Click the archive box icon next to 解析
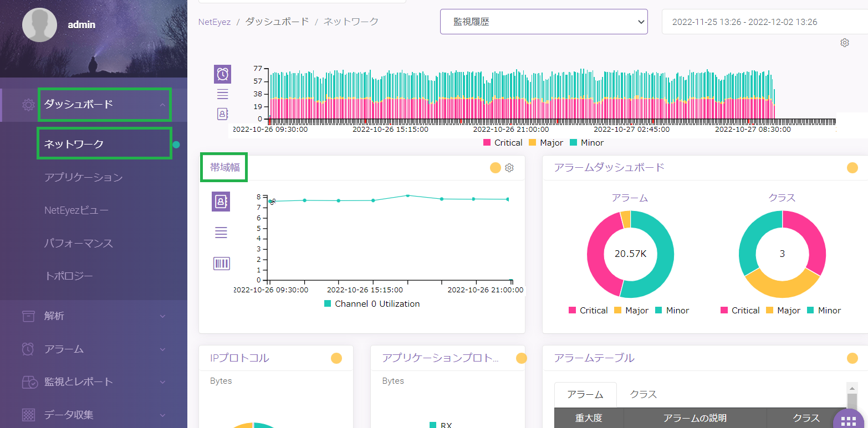 point(28,316)
